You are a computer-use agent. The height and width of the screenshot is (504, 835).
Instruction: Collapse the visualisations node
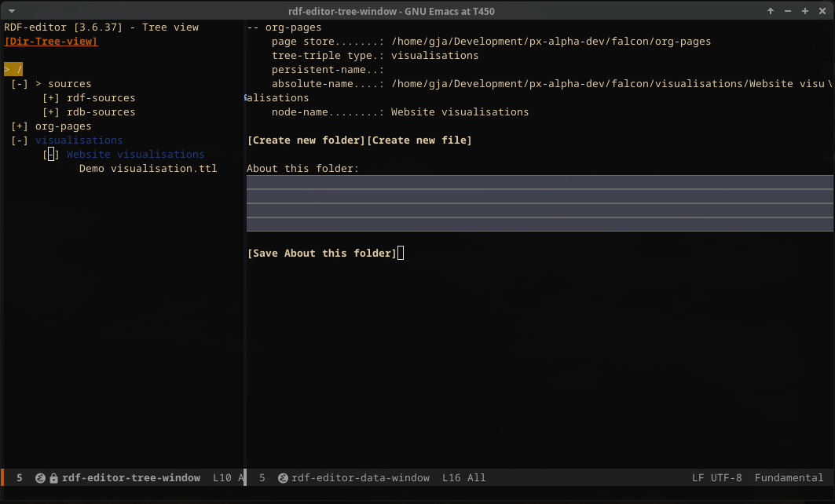click(x=20, y=141)
